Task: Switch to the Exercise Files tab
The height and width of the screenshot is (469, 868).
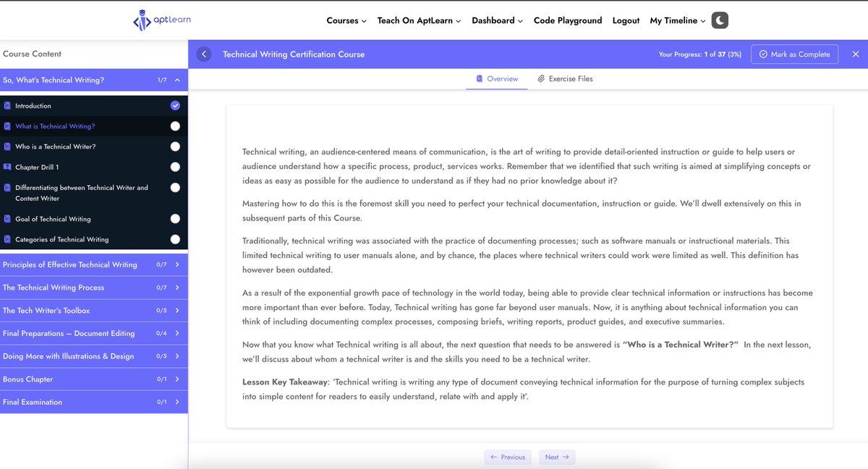Action: [565, 79]
